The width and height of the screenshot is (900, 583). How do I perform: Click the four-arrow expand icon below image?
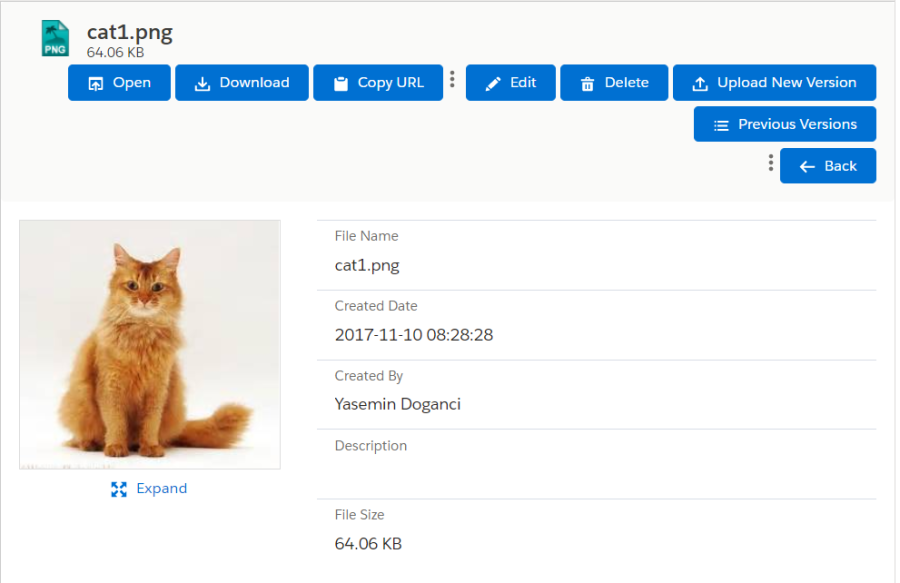tap(119, 489)
